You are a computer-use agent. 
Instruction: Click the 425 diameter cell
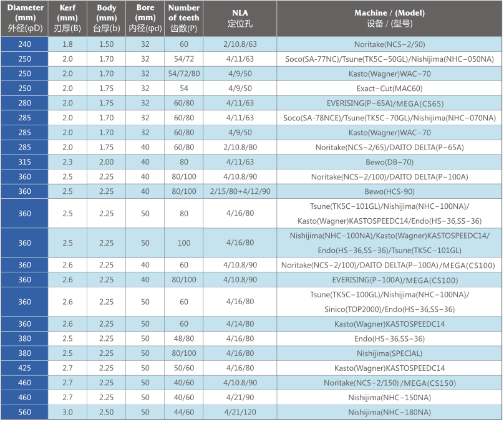pos(25,368)
